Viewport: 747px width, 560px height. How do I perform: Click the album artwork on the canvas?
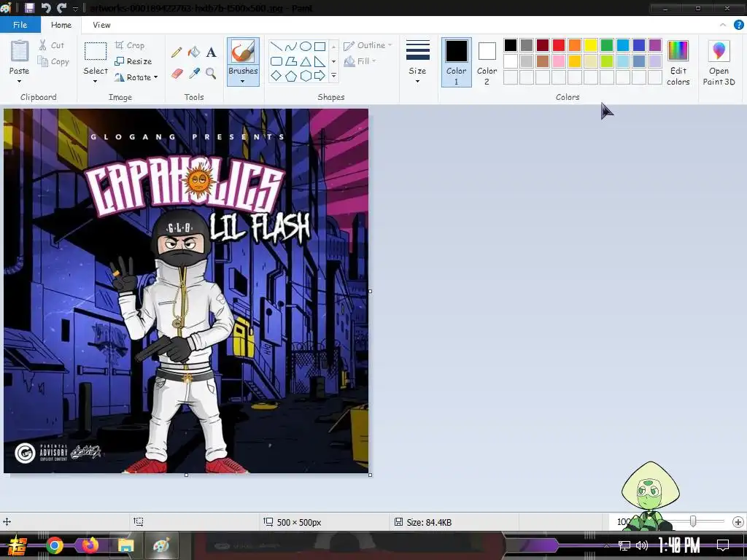tap(186, 291)
